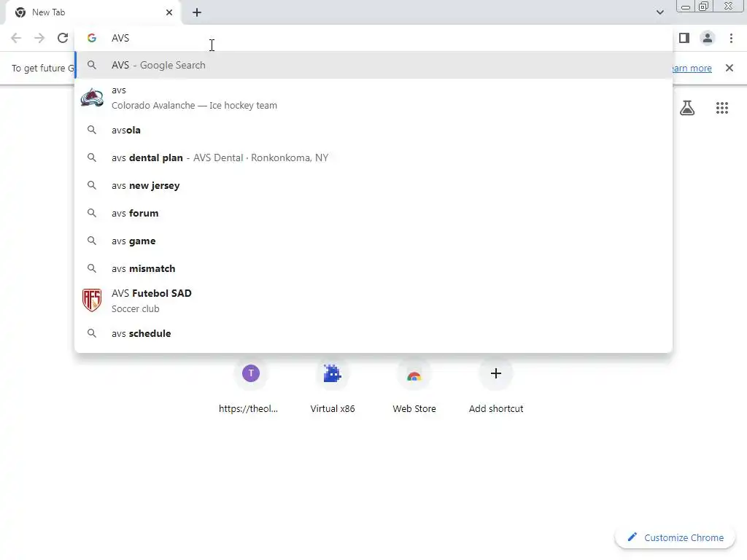Click the browser back arrow

pos(16,38)
